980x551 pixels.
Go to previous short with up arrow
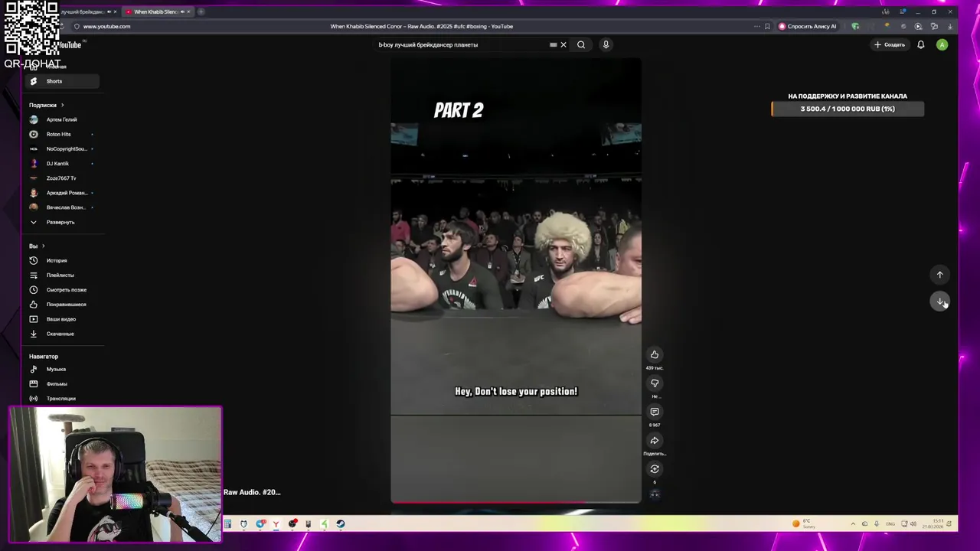click(x=940, y=275)
